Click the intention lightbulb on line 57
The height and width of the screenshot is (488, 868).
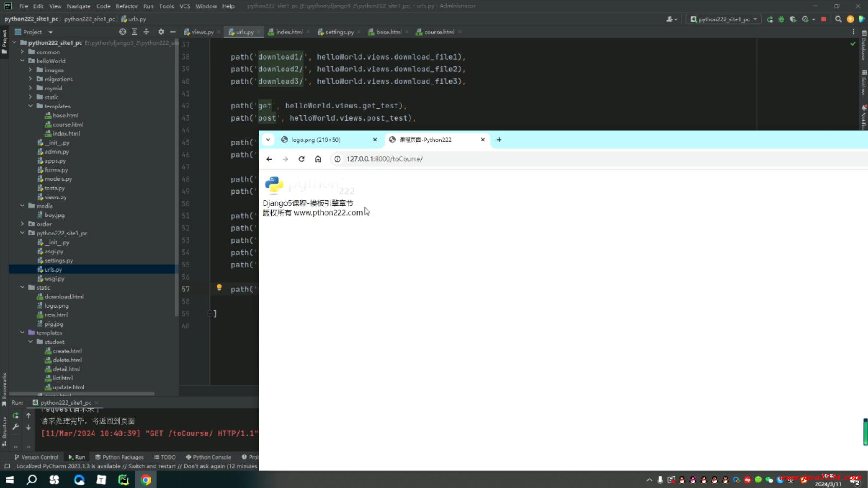219,288
